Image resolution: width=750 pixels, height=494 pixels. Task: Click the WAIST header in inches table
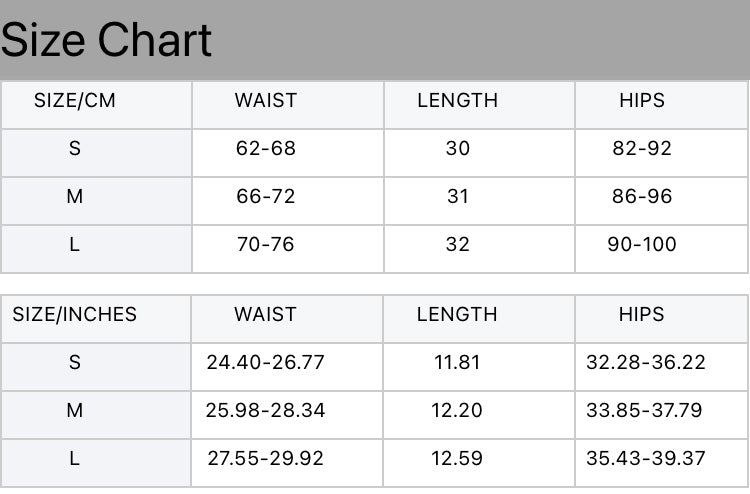266,315
